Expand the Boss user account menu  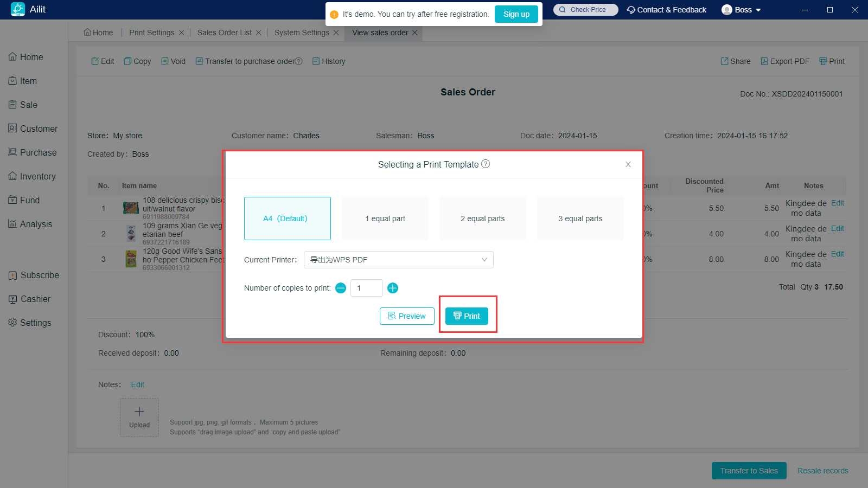click(742, 10)
